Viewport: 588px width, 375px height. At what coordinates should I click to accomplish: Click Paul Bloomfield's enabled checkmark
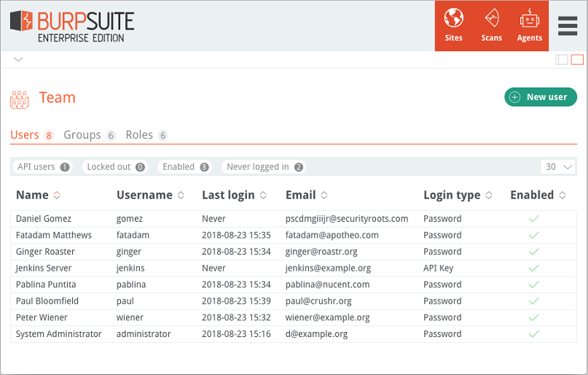(533, 301)
